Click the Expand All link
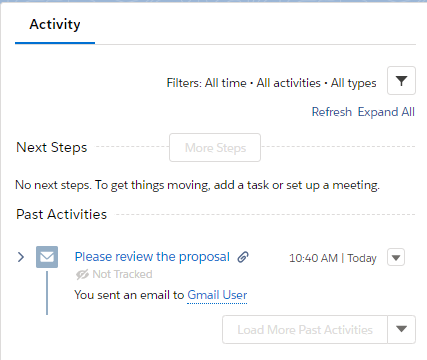 pos(386,112)
